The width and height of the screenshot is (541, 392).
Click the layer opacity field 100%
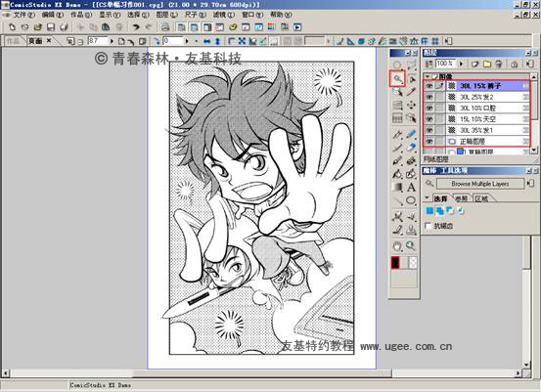click(x=445, y=64)
